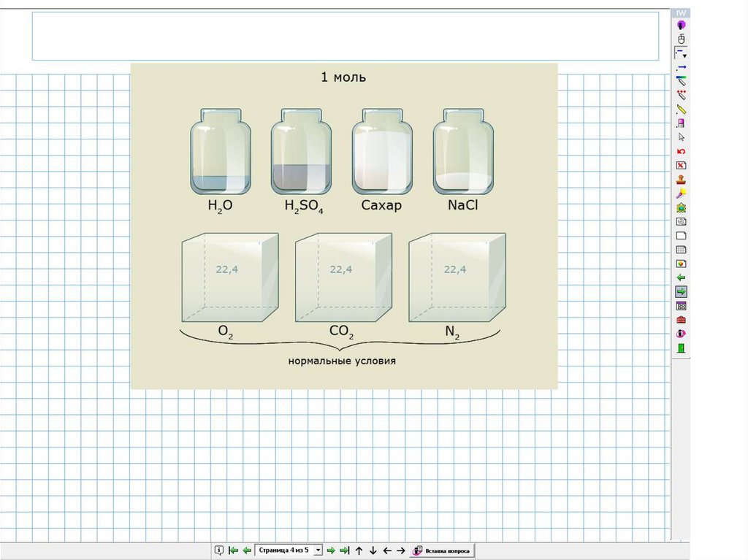The width and height of the screenshot is (748, 560).
Task: Click the green previous page arrow in bottom bar
Action: click(x=247, y=551)
